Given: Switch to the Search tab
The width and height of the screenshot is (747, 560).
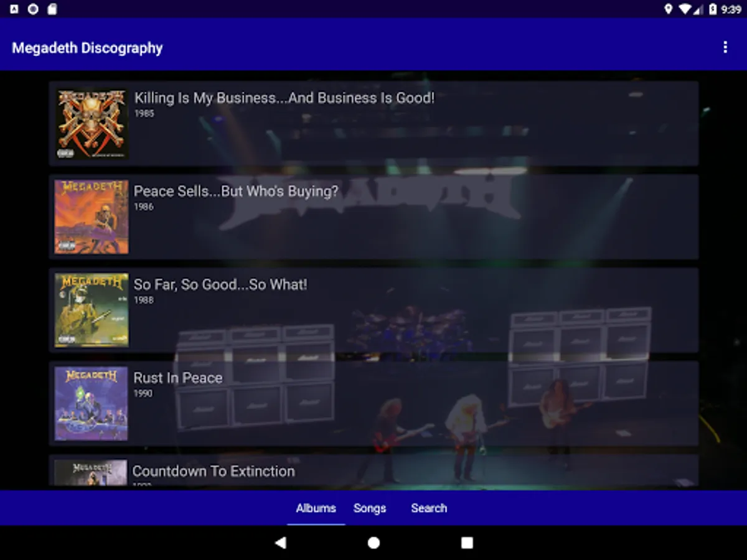Looking at the screenshot, I should click(429, 508).
